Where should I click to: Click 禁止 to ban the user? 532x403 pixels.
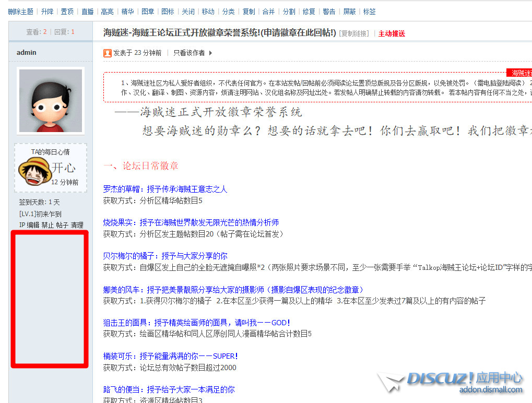48,225
